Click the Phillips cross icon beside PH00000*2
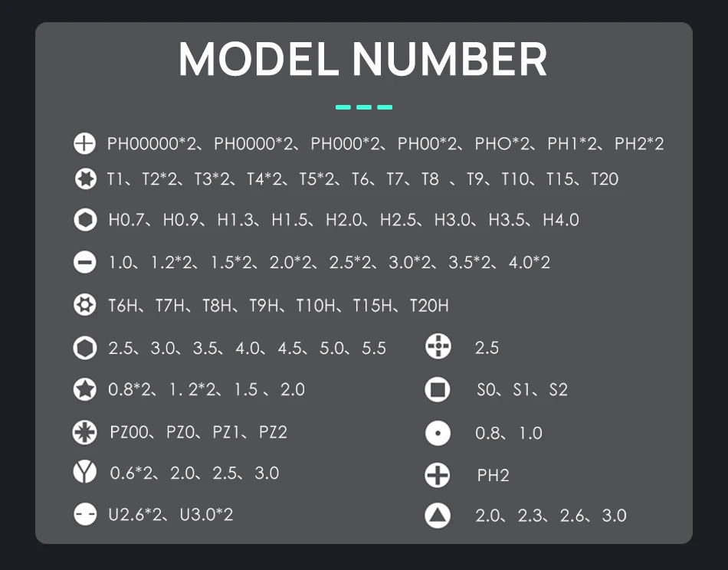 [x=84, y=143]
